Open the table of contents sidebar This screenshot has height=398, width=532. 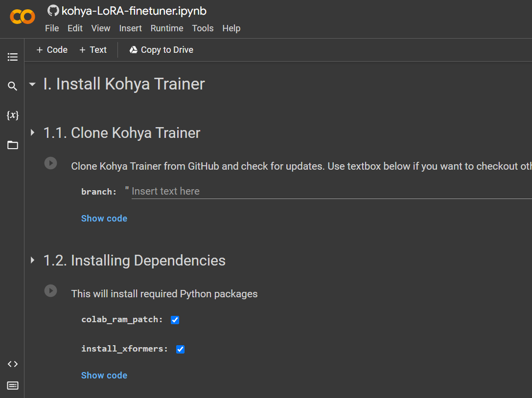[x=12, y=57]
